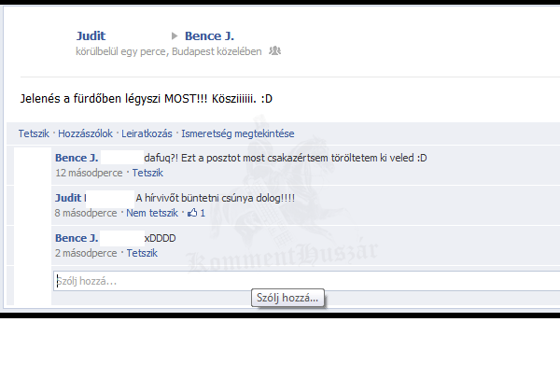Open Judit's profile from post header
Viewport: 560px width, 392px height.
click(91, 36)
